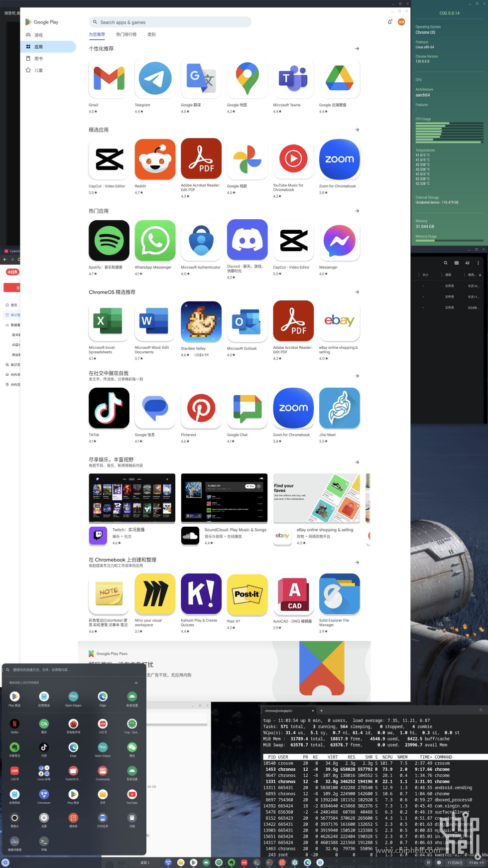The image size is (488, 868).
Task: Switch to the 热门排行榜 tab
Action: (x=126, y=34)
